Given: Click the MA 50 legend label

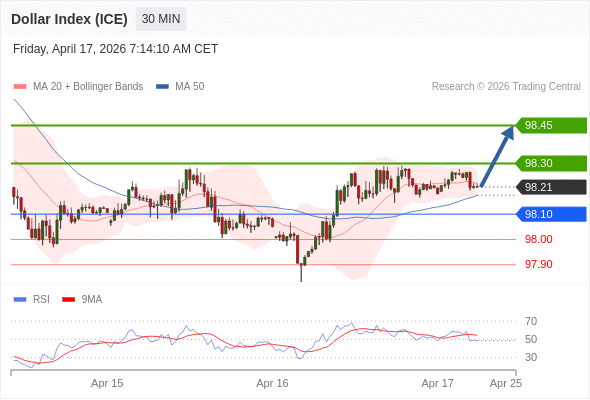Looking at the screenshot, I should click(x=190, y=87).
